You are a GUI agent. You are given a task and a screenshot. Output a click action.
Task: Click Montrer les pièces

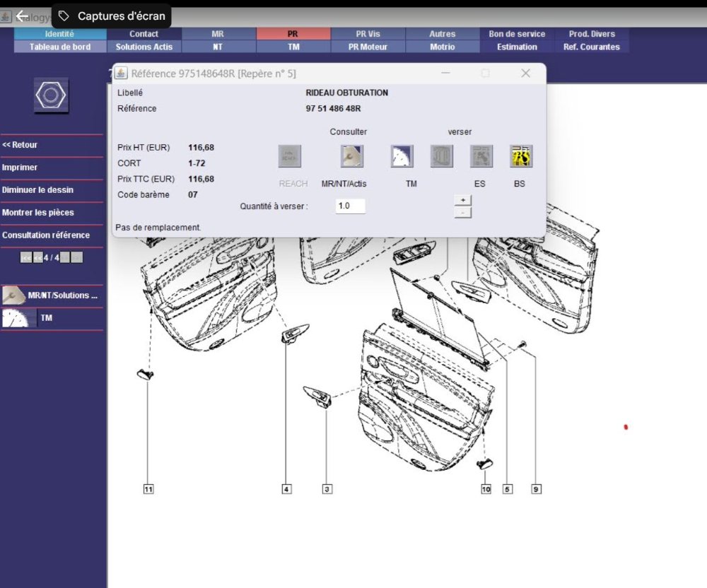[38, 213]
